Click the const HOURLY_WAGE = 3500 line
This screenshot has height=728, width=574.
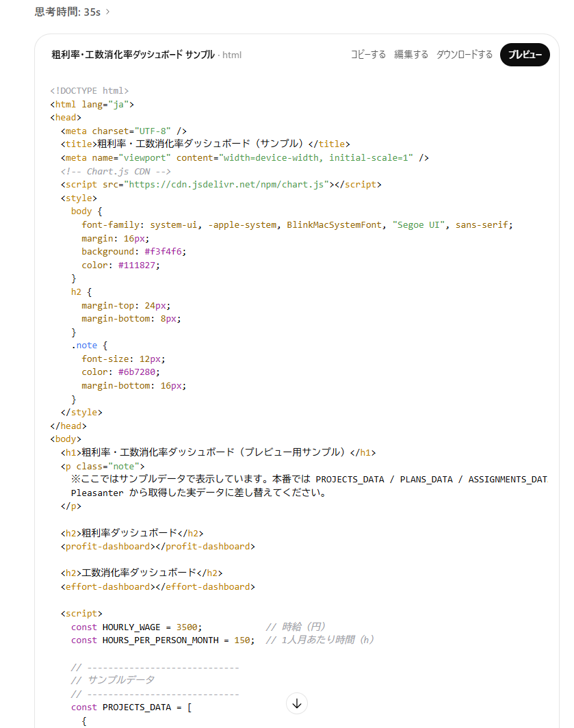(x=137, y=627)
